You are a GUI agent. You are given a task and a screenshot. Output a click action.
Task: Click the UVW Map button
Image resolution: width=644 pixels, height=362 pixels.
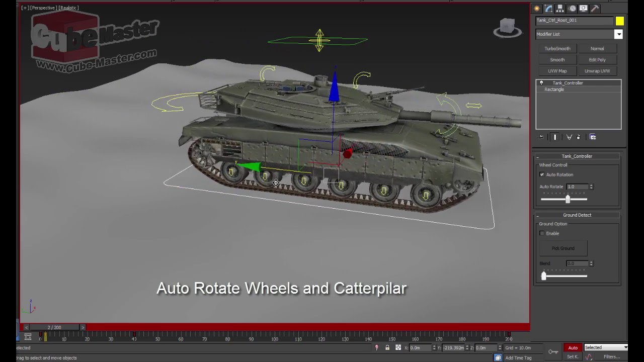tap(557, 71)
